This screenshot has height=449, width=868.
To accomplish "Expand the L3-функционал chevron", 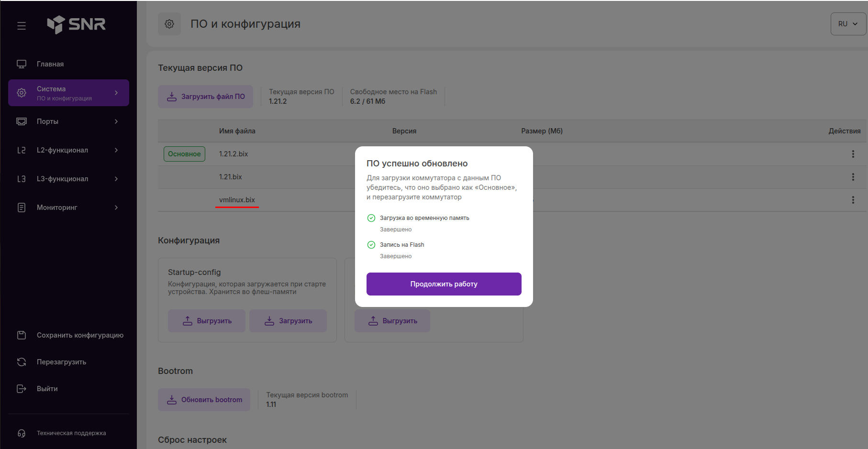I will pos(116,179).
